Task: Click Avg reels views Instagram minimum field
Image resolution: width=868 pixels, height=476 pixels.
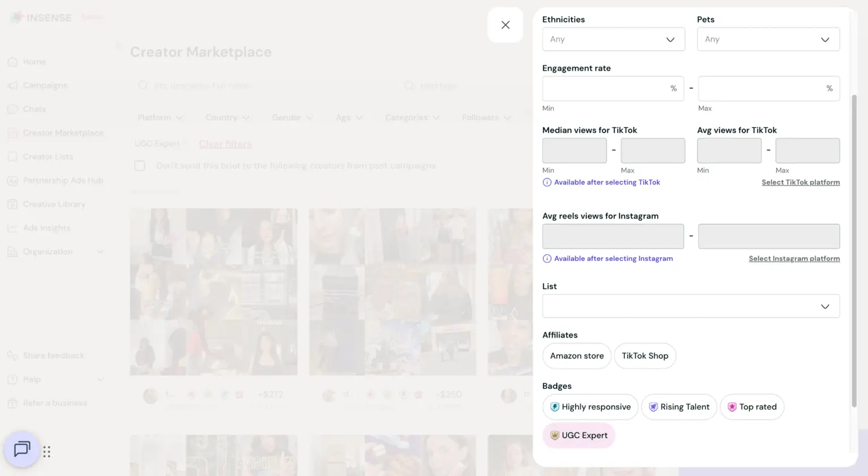Action: 613,237
